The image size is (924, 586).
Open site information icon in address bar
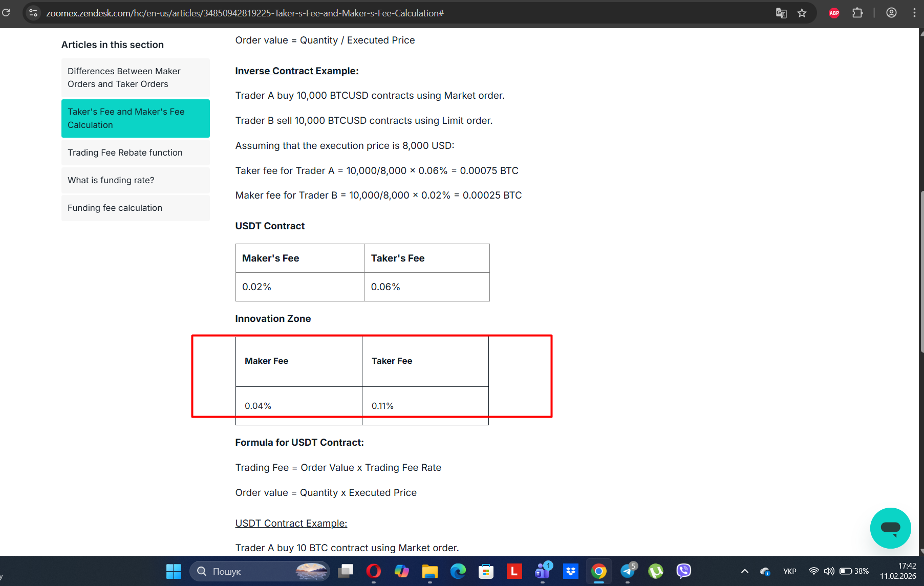[33, 13]
